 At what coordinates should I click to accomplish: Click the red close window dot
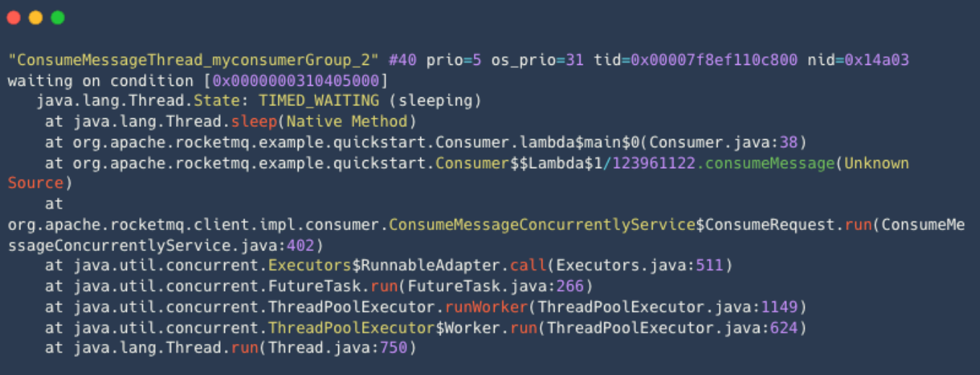point(14,18)
